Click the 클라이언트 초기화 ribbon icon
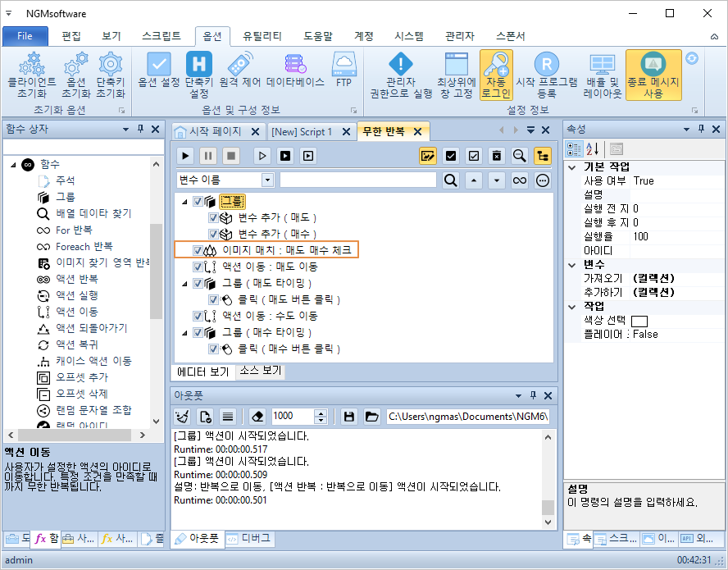 [32, 75]
